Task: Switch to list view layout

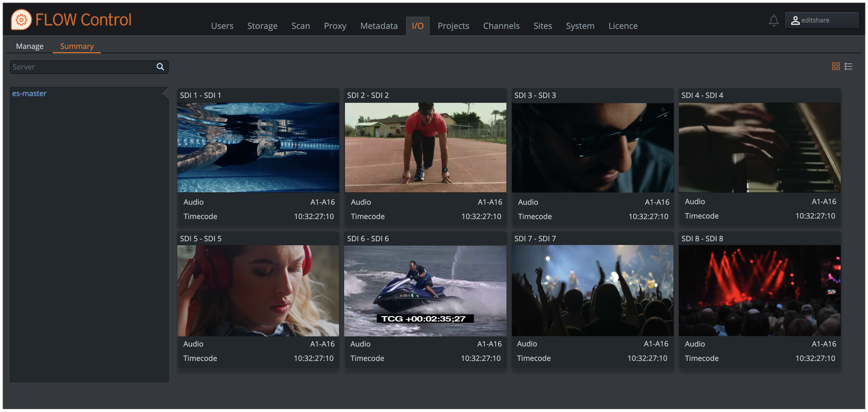Action: pyautogui.click(x=848, y=66)
